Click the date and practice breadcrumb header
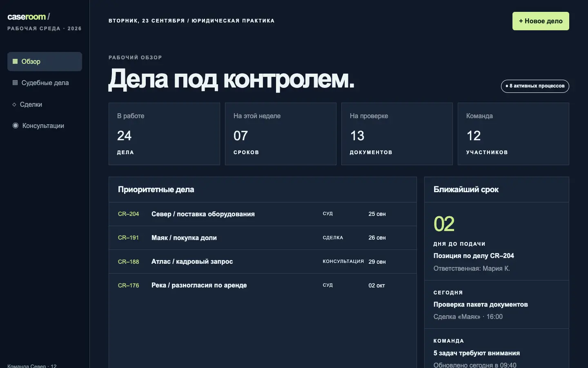The height and width of the screenshot is (368, 588). 192,21
